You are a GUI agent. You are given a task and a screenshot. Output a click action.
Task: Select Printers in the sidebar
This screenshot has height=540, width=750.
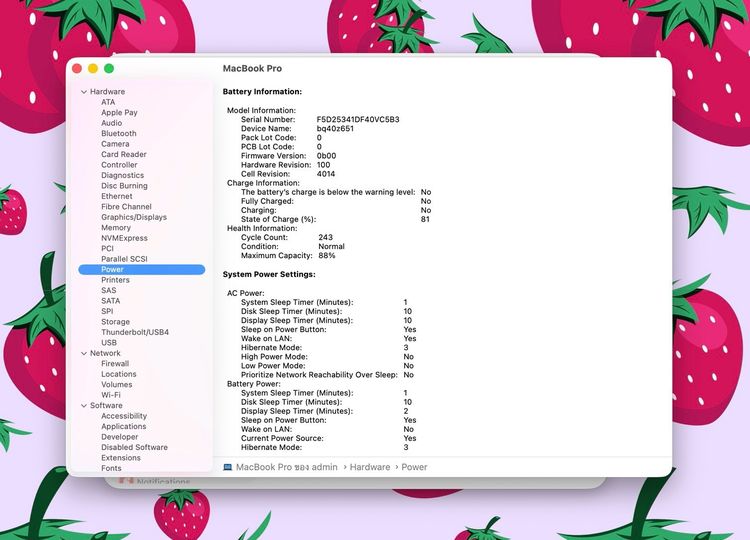tap(115, 280)
